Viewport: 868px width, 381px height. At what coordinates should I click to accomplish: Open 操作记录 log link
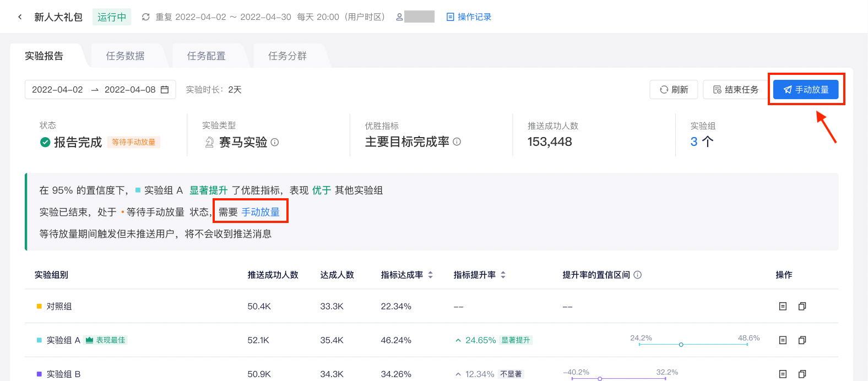click(x=469, y=17)
